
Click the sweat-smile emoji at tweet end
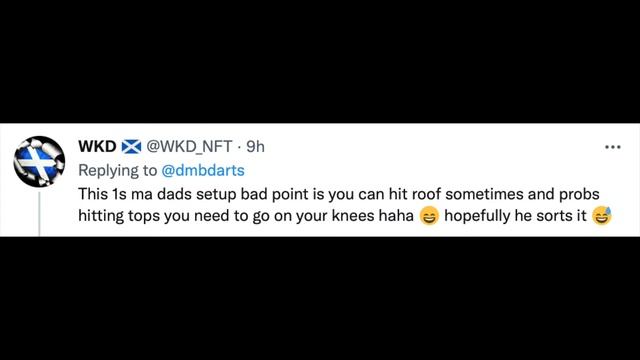pos(602,216)
